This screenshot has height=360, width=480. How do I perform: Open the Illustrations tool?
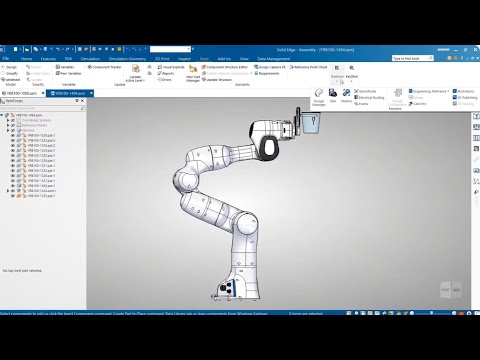[463, 91]
